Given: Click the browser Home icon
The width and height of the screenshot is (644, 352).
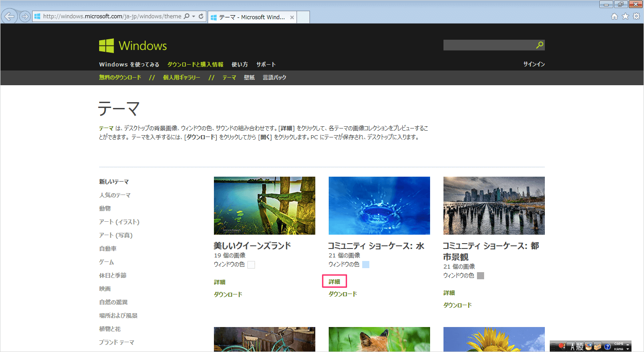Looking at the screenshot, I should click(615, 17).
